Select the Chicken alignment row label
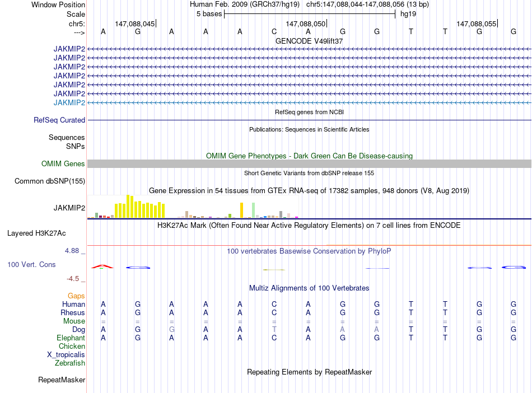532x393 pixels. tap(72, 346)
